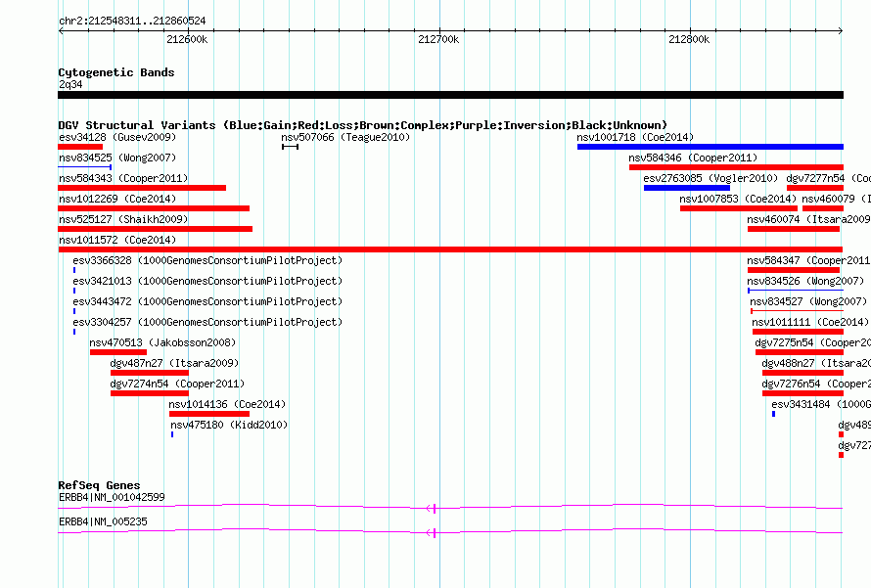The height and width of the screenshot is (588, 871).
Task: Select the bracket glyph under nsv507066
Action: (290, 147)
